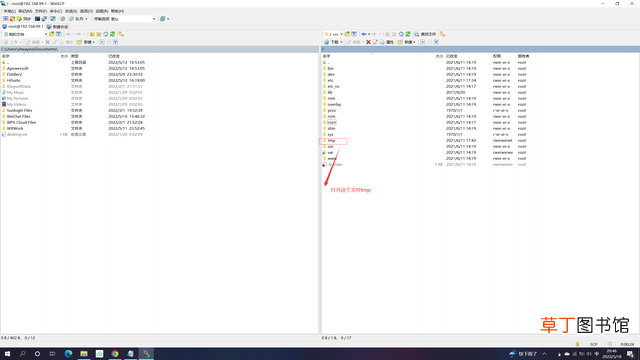This screenshot has width=640, height=360.
Task: Select the bin folder in remote panel
Action: [331, 69]
